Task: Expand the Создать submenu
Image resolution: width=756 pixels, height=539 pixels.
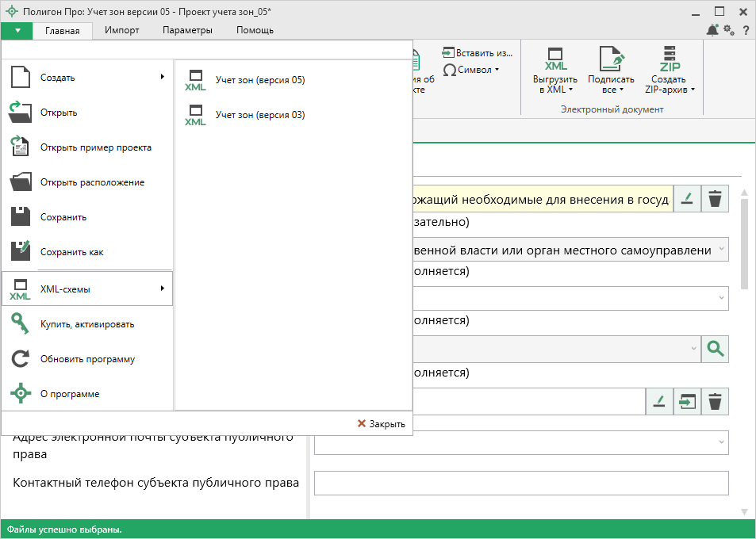Action: coord(87,78)
